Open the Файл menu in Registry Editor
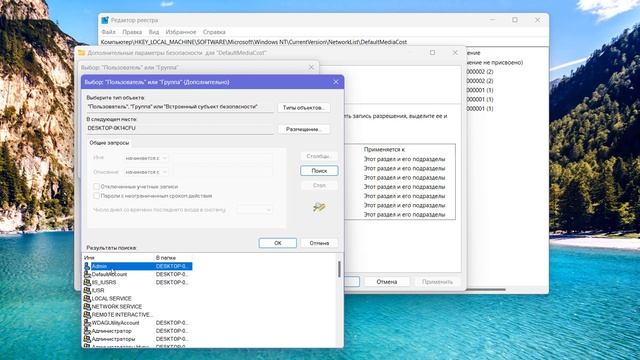 [108, 32]
